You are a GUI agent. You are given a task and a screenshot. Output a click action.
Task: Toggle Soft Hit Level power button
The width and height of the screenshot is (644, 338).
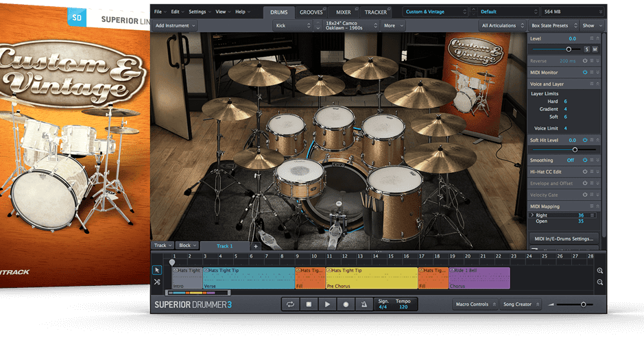point(585,140)
